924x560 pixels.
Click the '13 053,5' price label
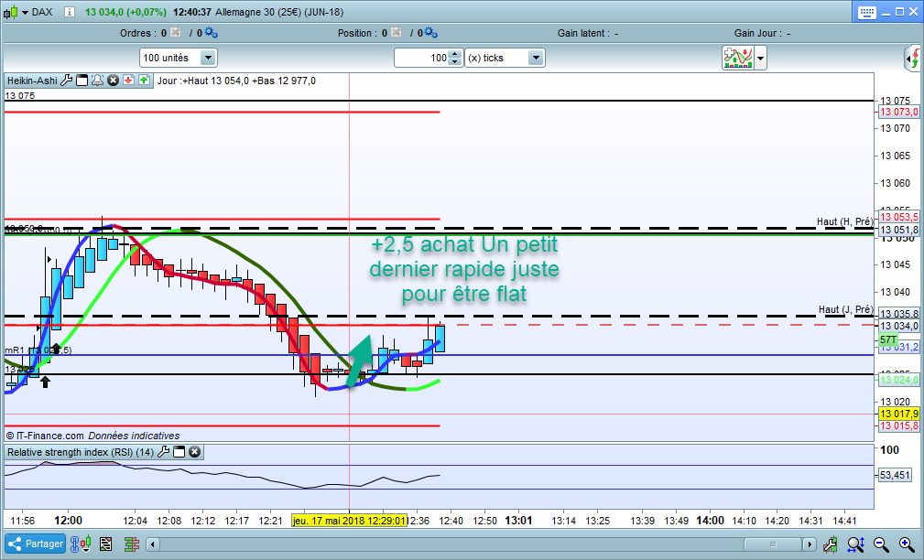(x=898, y=217)
